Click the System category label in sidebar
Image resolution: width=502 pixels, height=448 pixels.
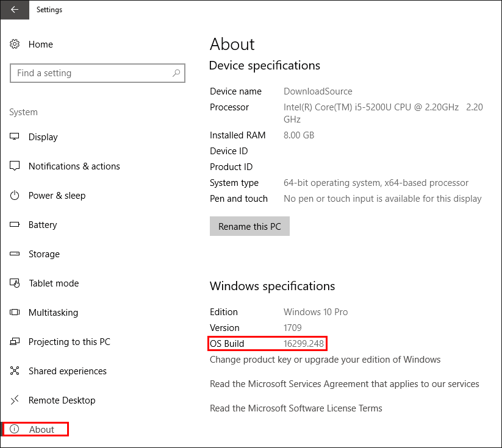23,112
